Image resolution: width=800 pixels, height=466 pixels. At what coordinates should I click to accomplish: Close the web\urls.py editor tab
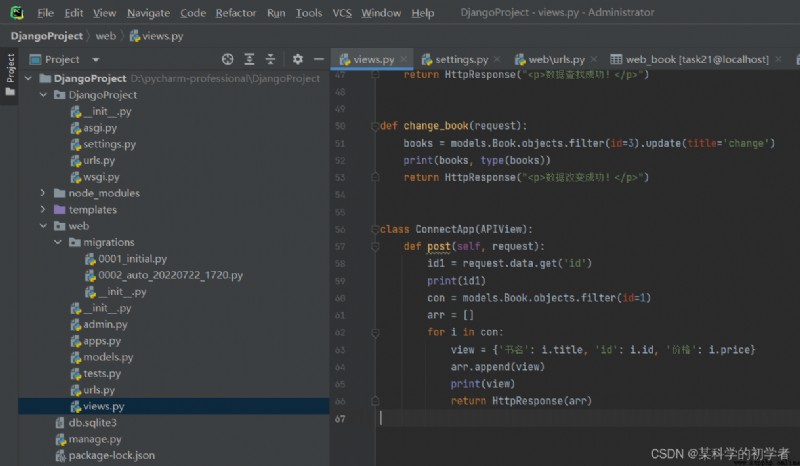pyautogui.click(x=594, y=59)
